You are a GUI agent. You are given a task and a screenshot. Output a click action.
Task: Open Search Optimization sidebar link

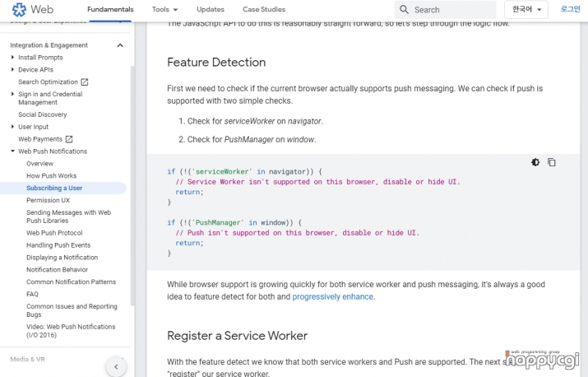point(48,81)
